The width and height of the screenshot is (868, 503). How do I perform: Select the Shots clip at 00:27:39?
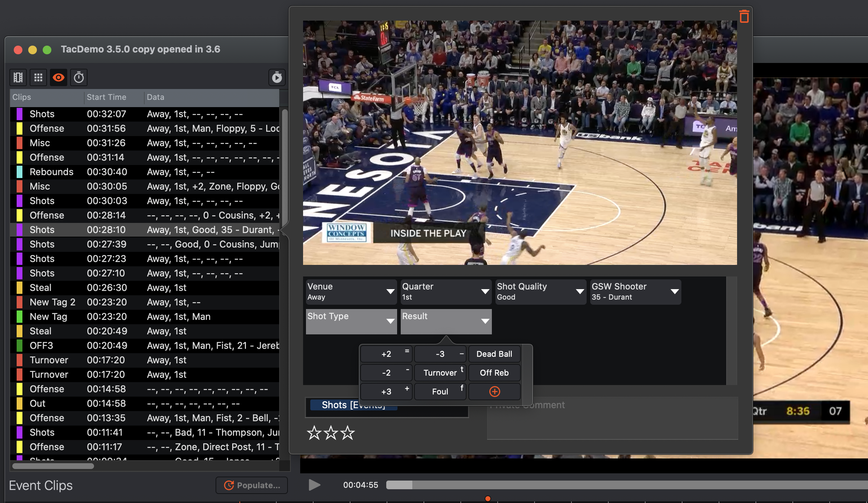[145, 244]
